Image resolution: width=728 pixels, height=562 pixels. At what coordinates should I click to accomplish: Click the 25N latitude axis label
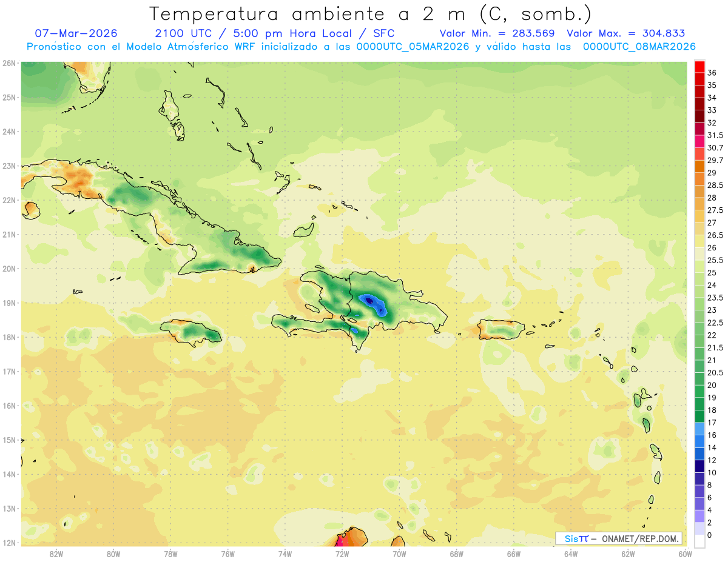click(9, 97)
